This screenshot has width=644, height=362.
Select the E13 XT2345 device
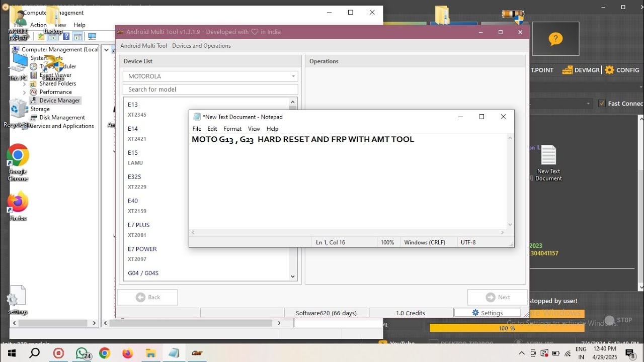click(x=206, y=110)
